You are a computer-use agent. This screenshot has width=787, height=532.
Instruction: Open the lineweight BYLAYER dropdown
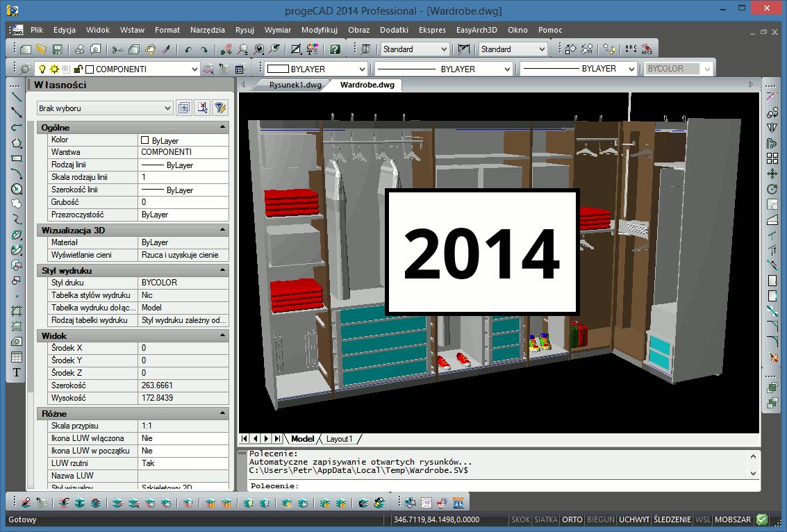pos(631,69)
